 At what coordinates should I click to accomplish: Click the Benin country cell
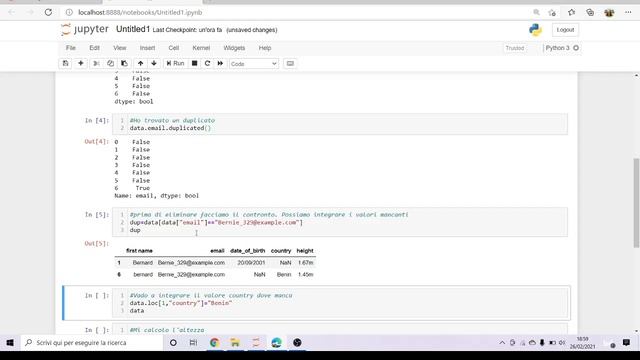pyautogui.click(x=284, y=275)
